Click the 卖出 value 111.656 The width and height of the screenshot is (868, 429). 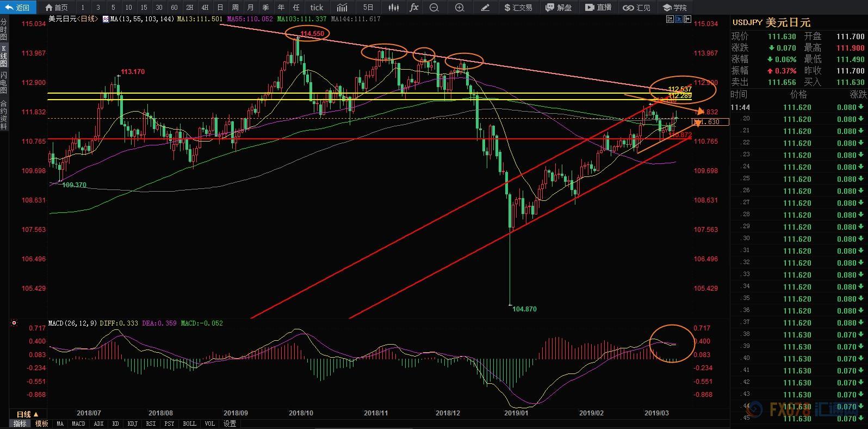click(782, 82)
